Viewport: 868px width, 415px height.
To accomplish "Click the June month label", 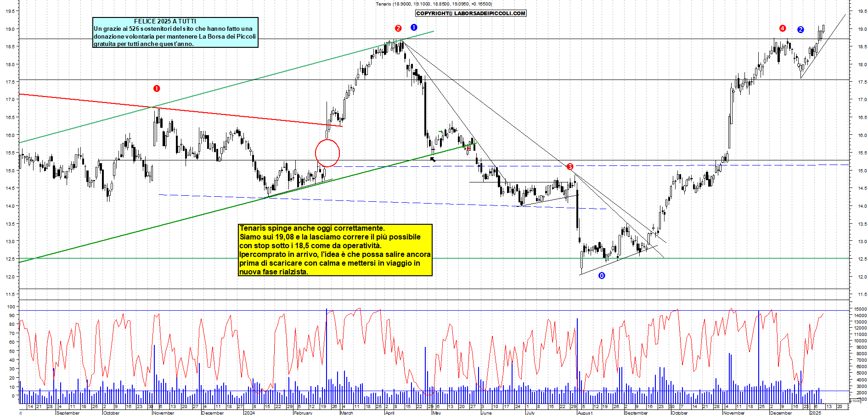I will pos(486,413).
